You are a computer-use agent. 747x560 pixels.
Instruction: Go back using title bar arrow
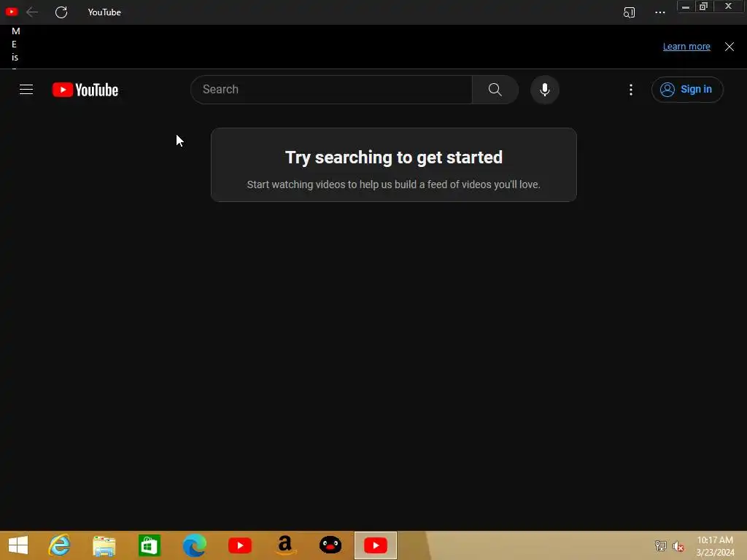pyautogui.click(x=32, y=12)
